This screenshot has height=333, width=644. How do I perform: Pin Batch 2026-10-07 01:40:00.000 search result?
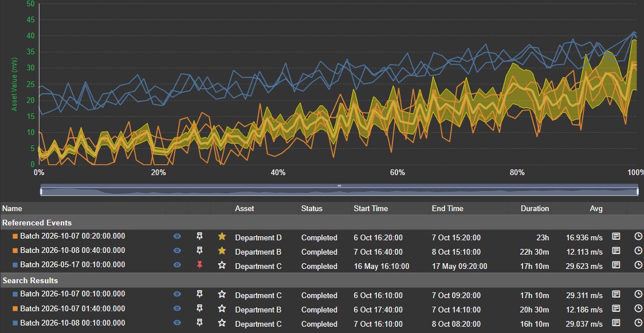pyautogui.click(x=199, y=308)
